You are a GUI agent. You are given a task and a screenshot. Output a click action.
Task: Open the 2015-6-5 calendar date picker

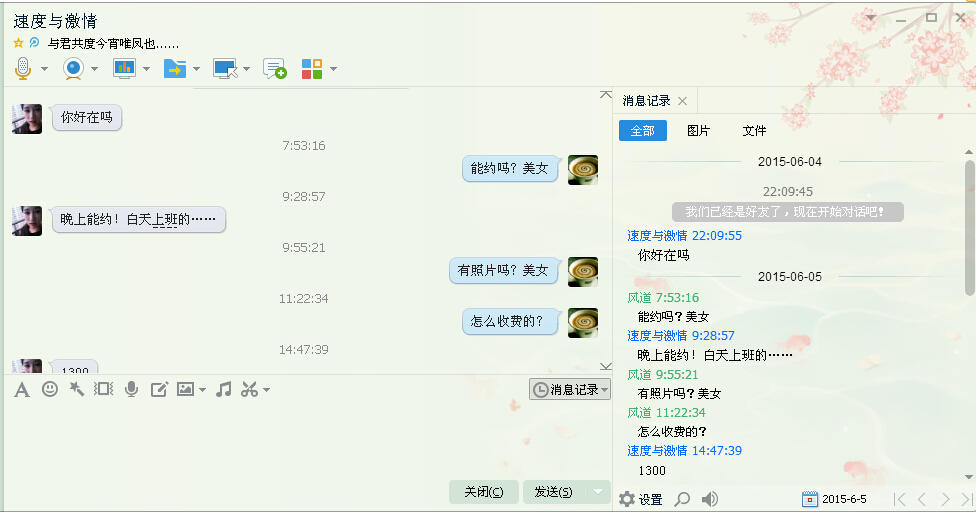(x=835, y=499)
